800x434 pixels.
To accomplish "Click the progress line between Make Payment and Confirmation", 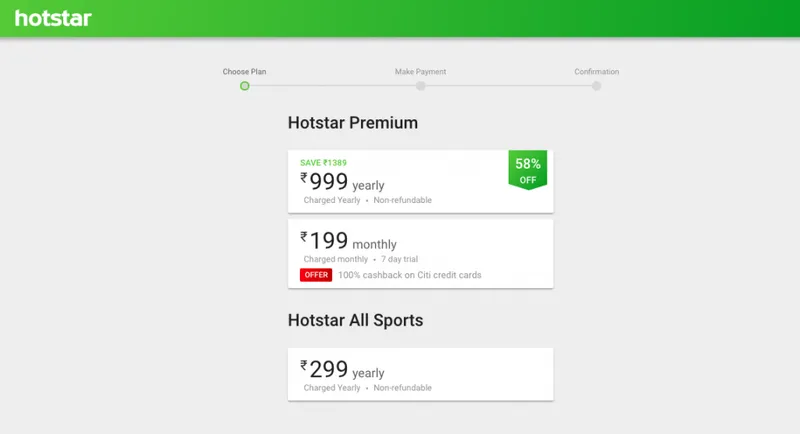I will tap(508, 86).
